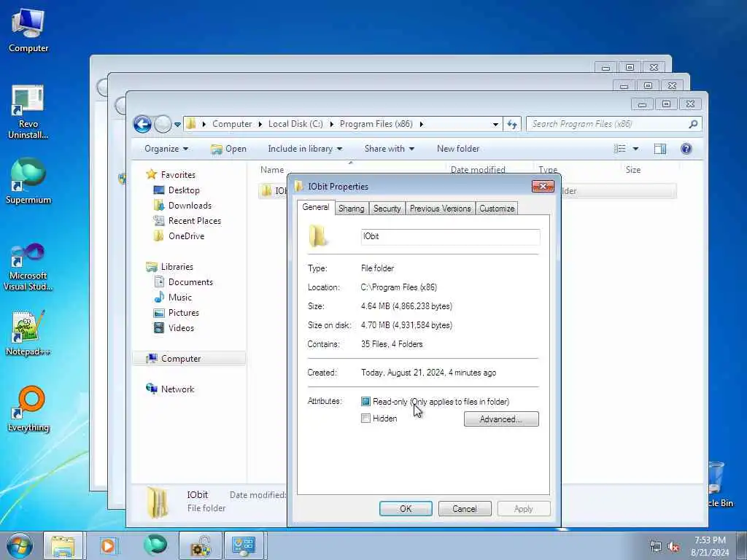
Task: Toggle the Read-only attribute checkbox
Action: [x=365, y=402]
